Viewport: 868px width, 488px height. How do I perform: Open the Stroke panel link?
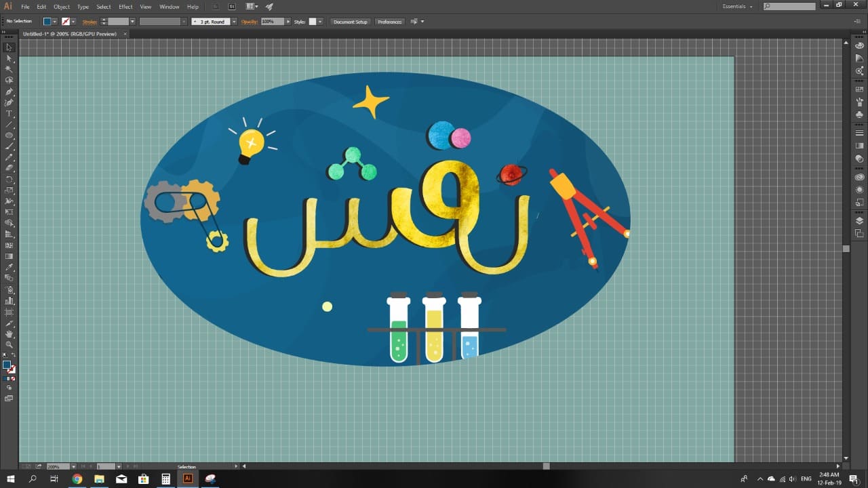tap(90, 22)
